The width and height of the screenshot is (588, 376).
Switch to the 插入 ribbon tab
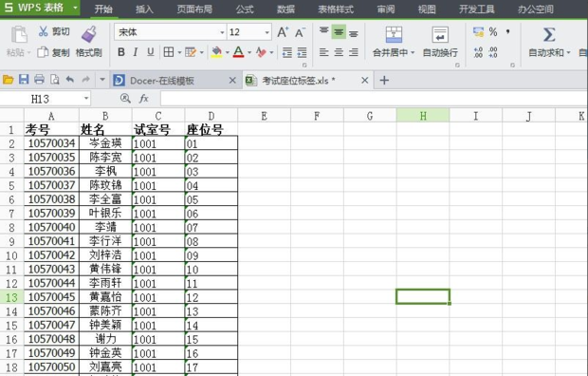(144, 9)
